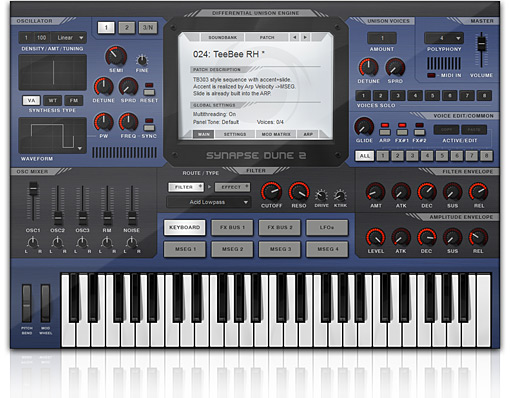Click the Unison Voices SPRD knob

click(395, 68)
